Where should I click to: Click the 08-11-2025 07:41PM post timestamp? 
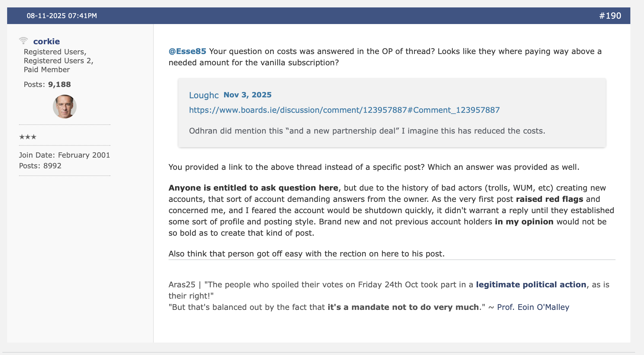pos(62,16)
